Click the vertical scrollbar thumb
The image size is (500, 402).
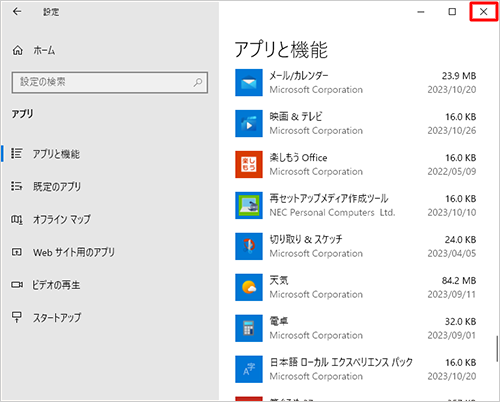pos(497,348)
